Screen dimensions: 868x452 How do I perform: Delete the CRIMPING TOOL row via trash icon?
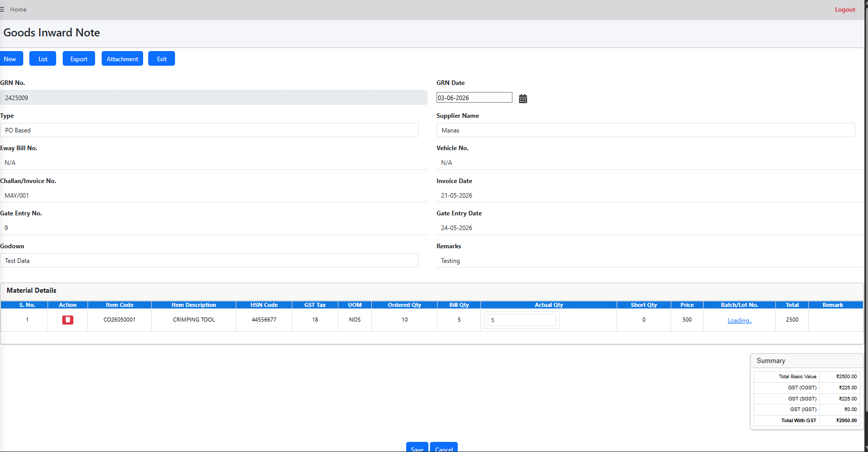click(68, 320)
